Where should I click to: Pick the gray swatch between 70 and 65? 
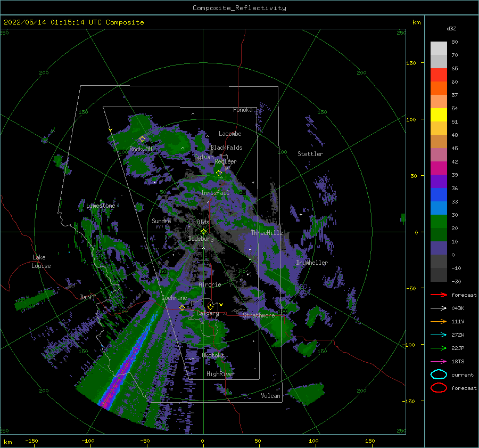[439, 61]
